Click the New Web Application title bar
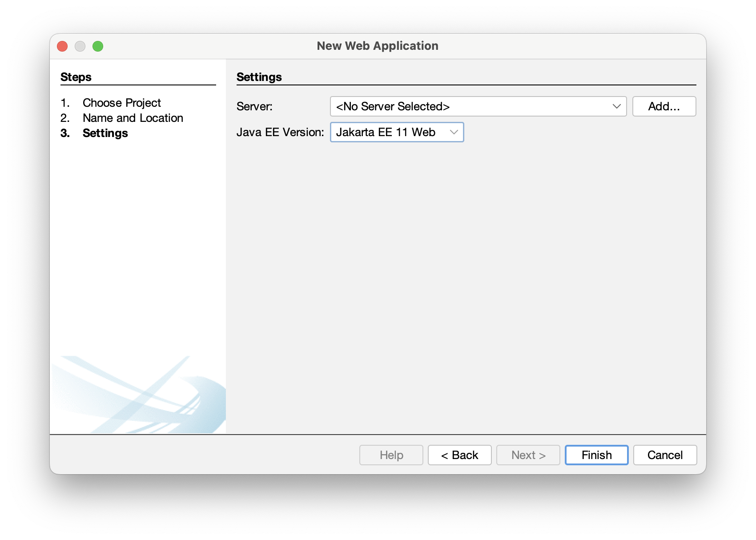Screen dimensions: 756x540 378,46
